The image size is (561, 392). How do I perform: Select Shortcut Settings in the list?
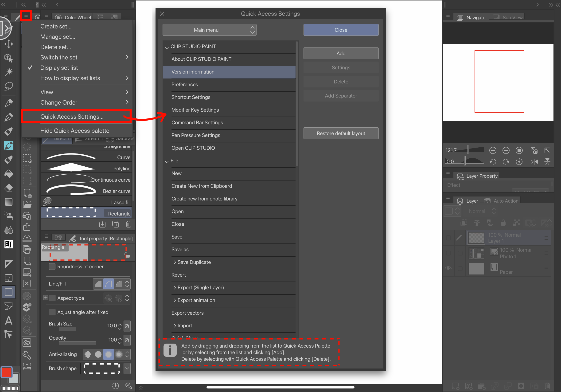point(191,97)
